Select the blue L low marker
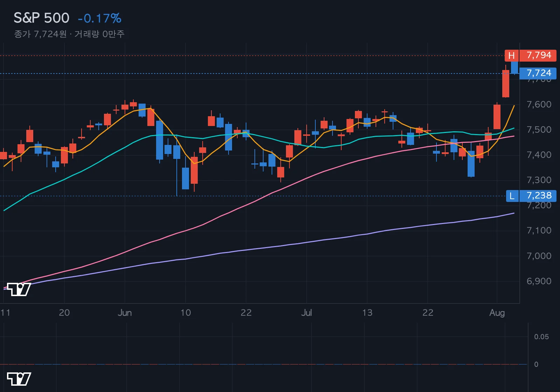 512,196
